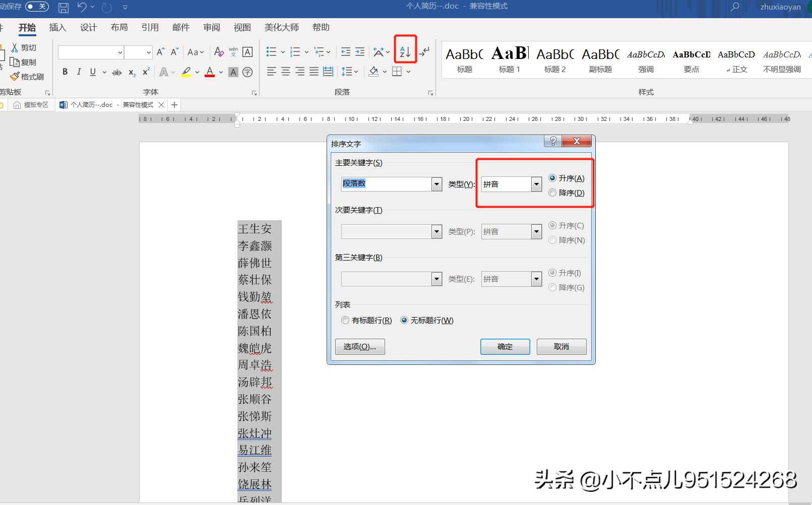812x505 pixels.
Task: Click the 确定 button
Action: (x=505, y=346)
